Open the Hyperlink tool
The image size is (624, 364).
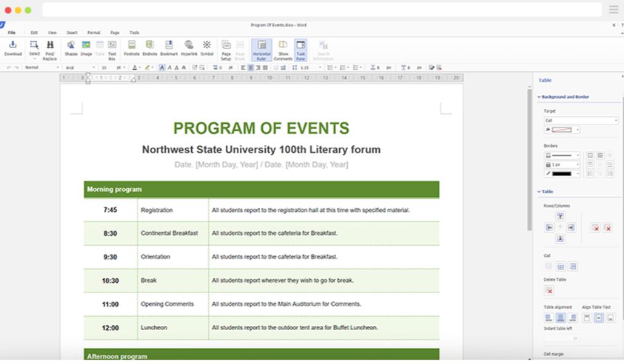tap(187, 45)
